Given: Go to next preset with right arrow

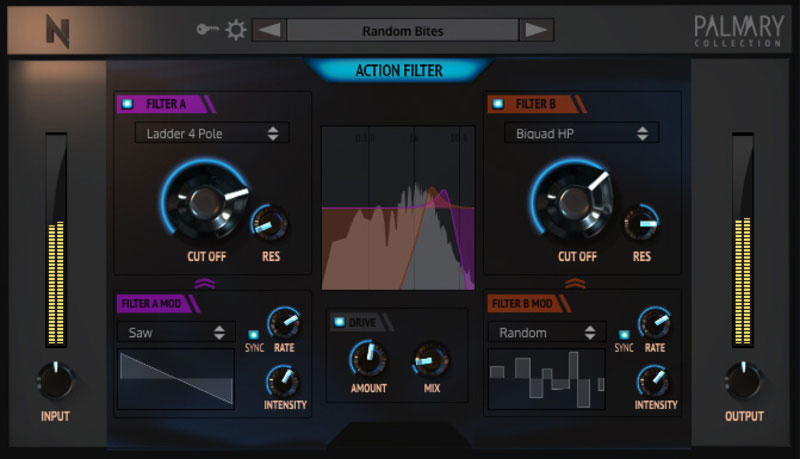Looking at the screenshot, I should tap(537, 30).
